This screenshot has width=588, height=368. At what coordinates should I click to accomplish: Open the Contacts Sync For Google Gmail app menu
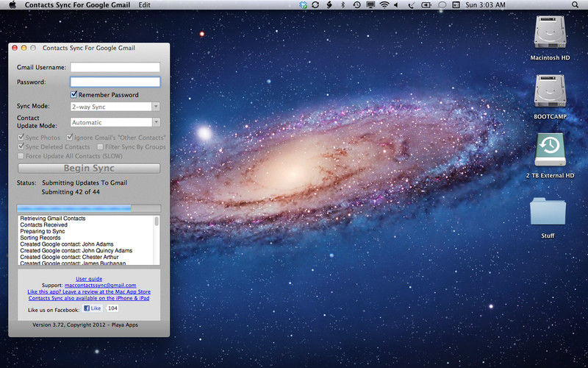point(77,5)
